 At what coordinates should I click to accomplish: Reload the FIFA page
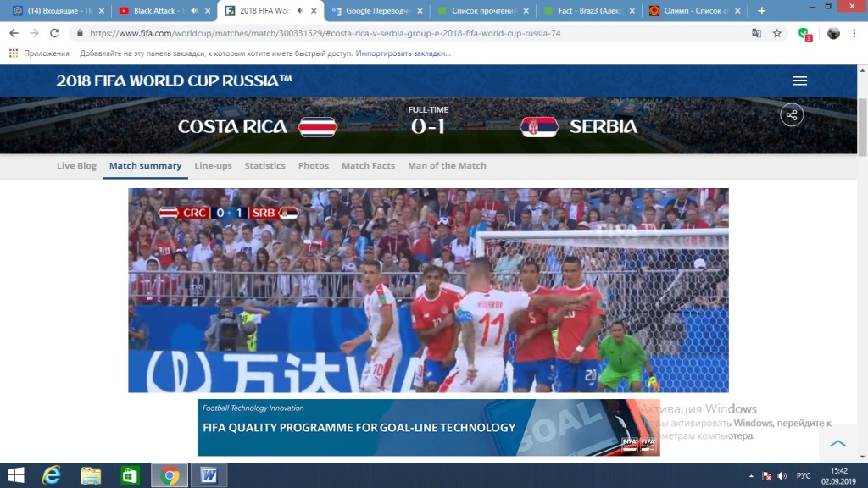(x=54, y=33)
